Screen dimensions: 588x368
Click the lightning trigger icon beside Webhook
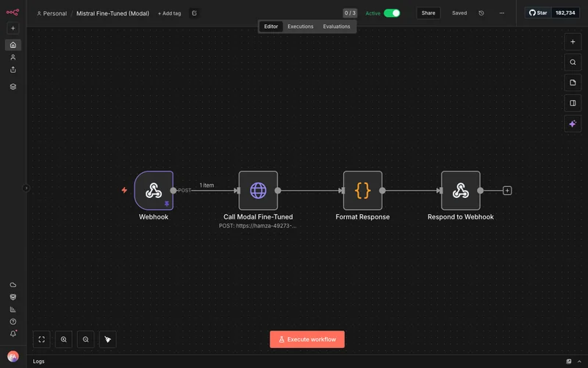coord(124,191)
